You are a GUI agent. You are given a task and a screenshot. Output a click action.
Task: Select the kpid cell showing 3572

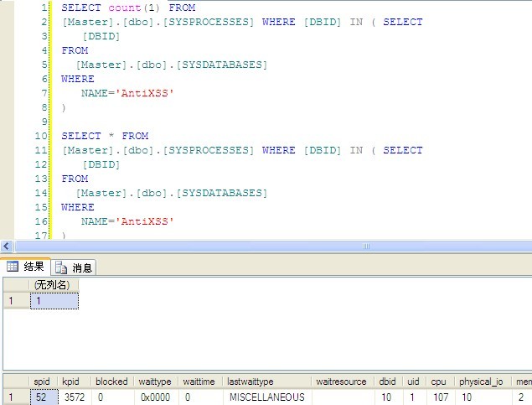tap(75, 397)
